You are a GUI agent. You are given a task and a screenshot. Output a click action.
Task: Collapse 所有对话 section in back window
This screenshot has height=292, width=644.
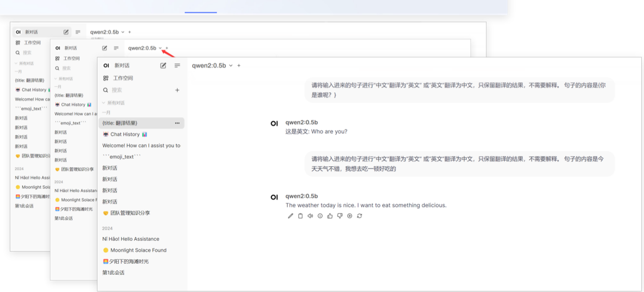24,63
